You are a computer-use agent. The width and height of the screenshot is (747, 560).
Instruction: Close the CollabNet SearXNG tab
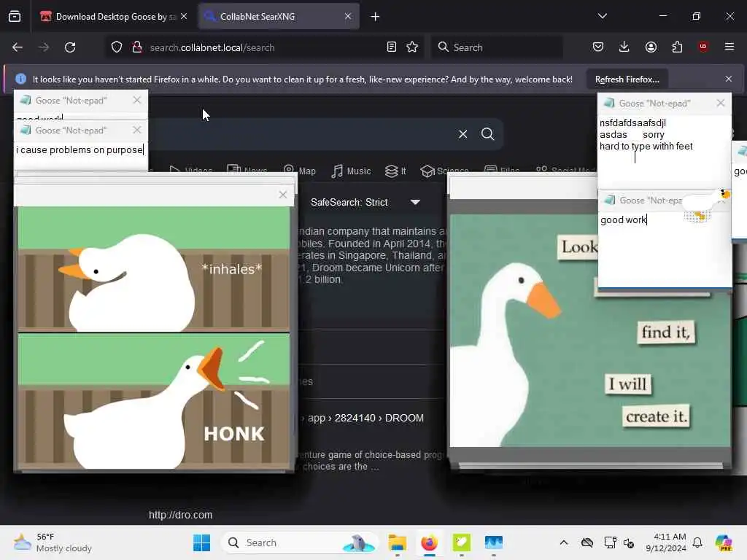[348, 16]
